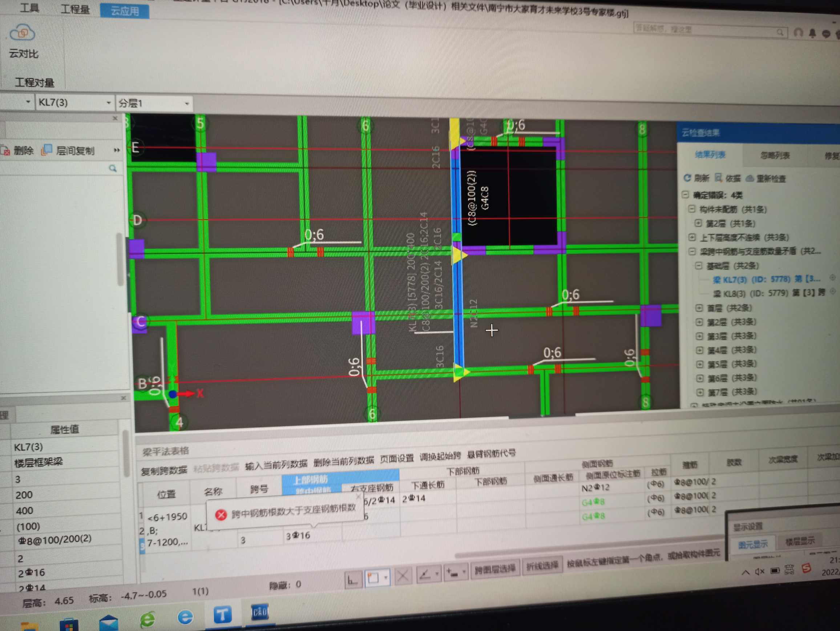Click the 删除当前列数据 button

(x=344, y=461)
